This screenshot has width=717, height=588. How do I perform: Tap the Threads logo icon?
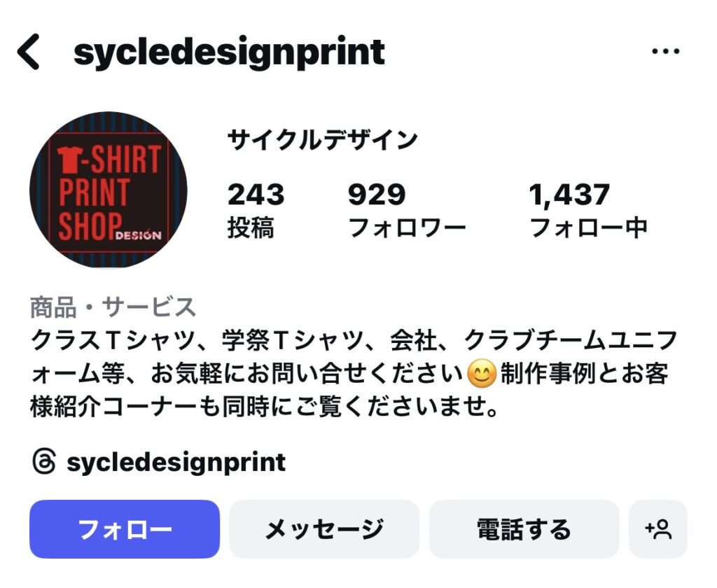44,461
